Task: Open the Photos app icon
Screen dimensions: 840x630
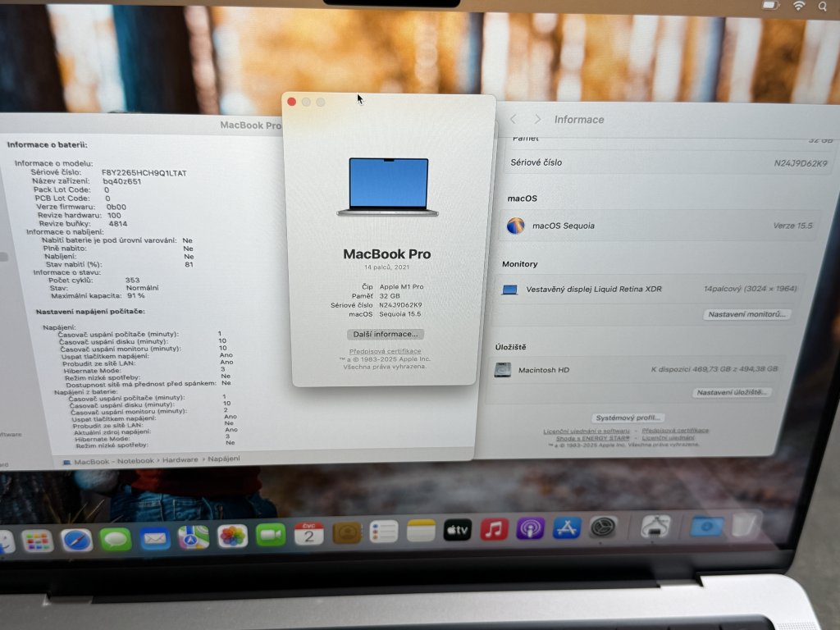Action: [232, 536]
